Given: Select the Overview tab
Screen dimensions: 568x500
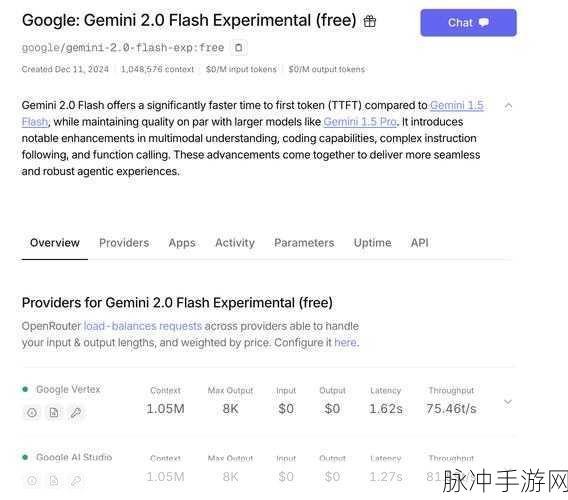Looking at the screenshot, I should pyautogui.click(x=55, y=243).
